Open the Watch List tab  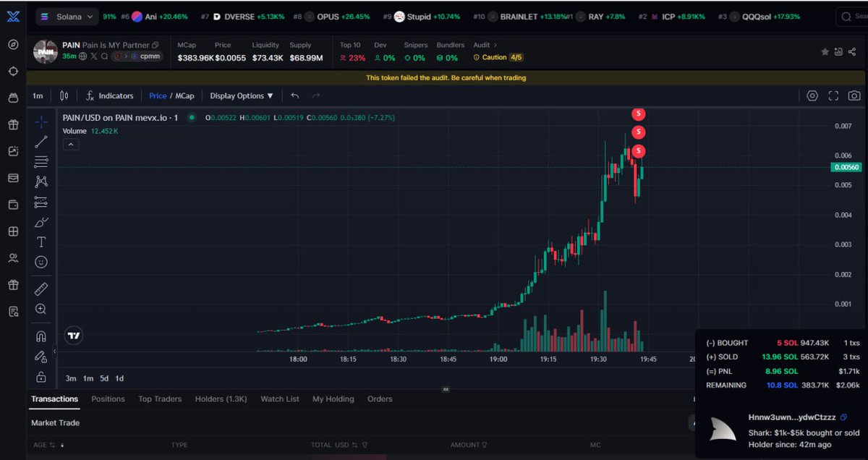(280, 399)
